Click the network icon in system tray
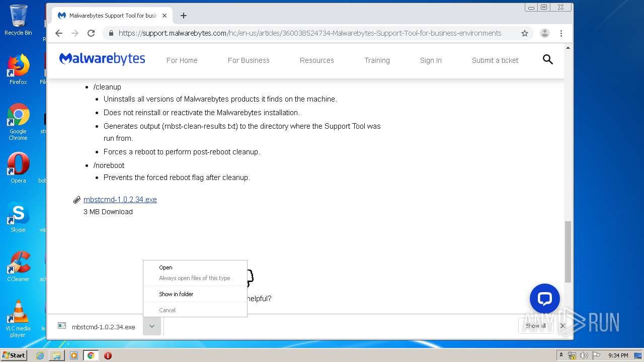This screenshot has width=644, height=362. [572, 355]
